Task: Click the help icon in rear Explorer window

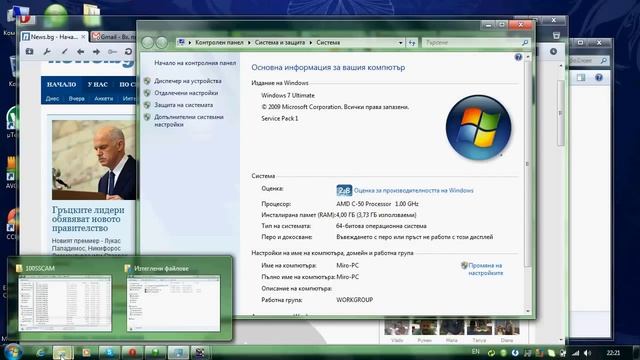Action: [x=599, y=78]
